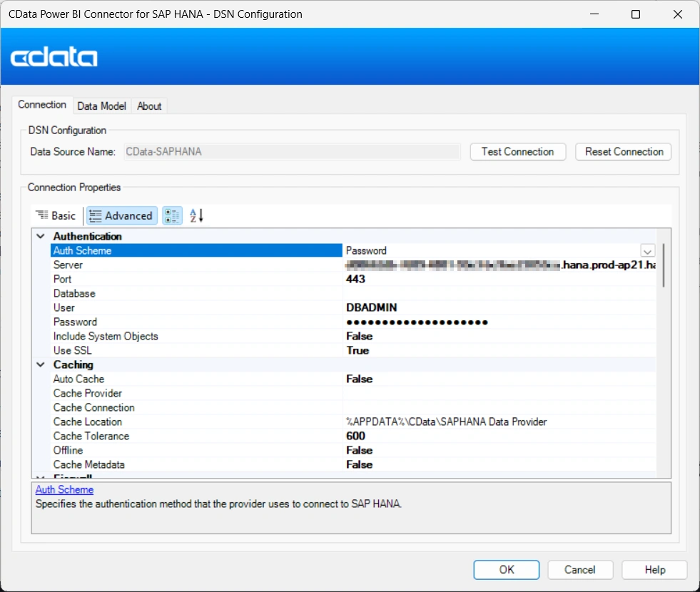Click Offline value False

click(x=360, y=451)
